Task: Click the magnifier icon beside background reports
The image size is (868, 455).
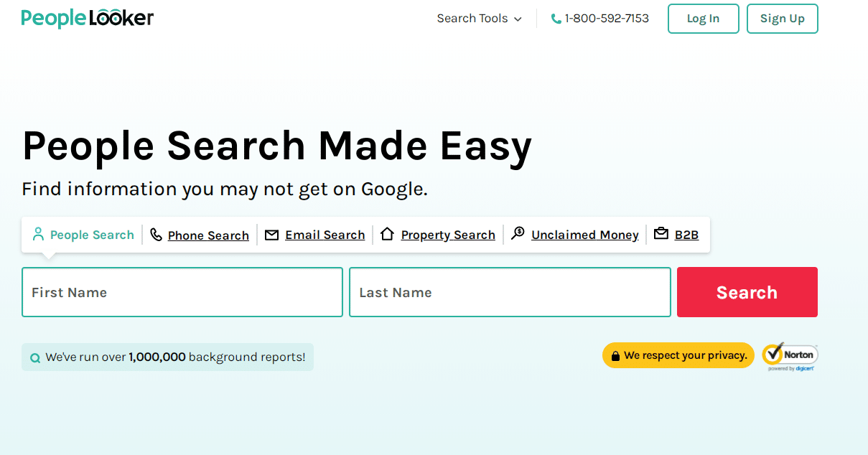Action: (35, 357)
